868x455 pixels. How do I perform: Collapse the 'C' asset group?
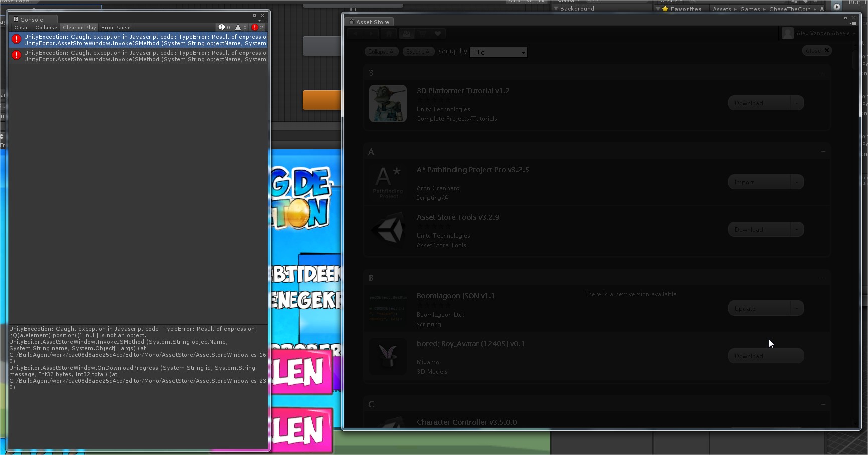click(x=823, y=405)
